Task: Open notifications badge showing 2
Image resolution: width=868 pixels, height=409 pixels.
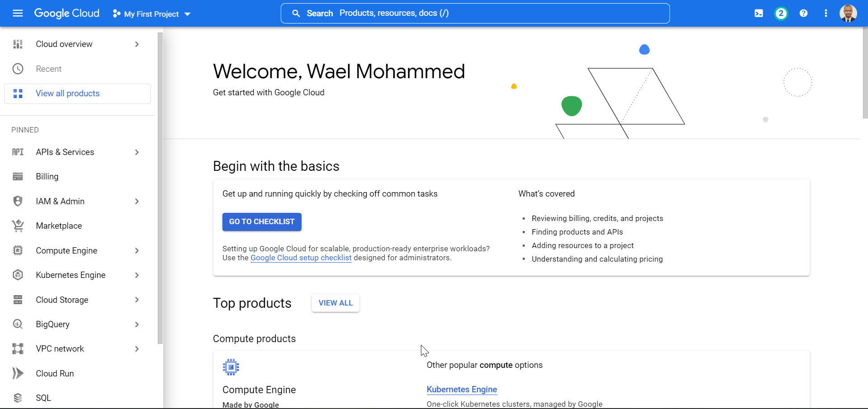Action: [x=781, y=14]
